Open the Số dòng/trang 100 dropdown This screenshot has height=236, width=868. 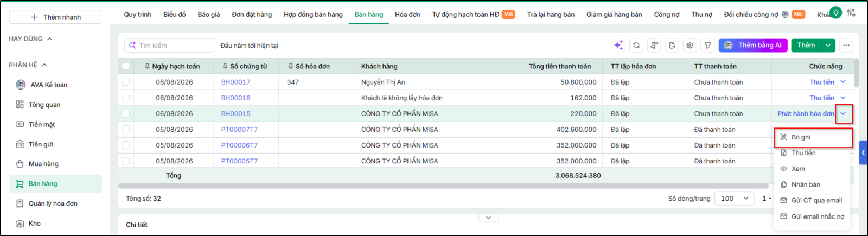[x=734, y=199]
